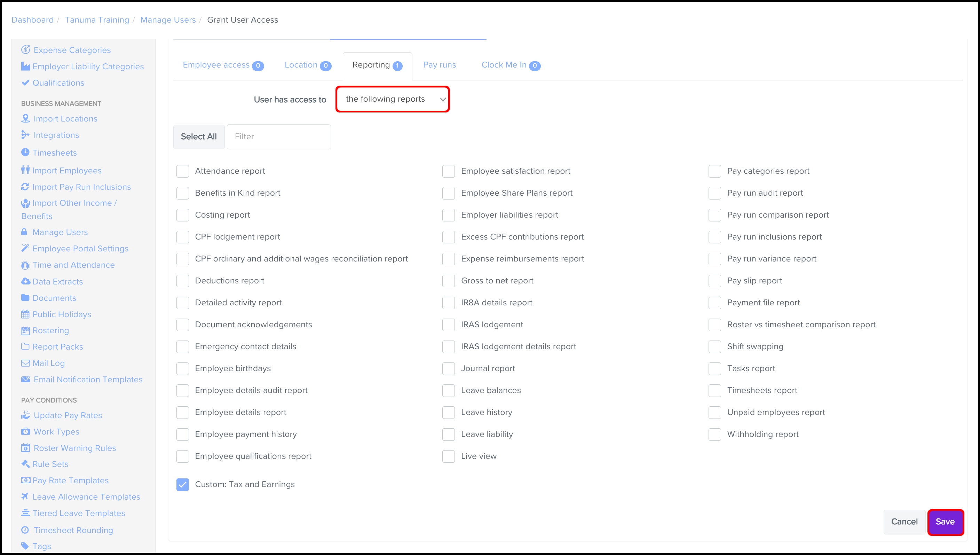Click the Manage Users lock icon
980x555 pixels.
click(24, 232)
